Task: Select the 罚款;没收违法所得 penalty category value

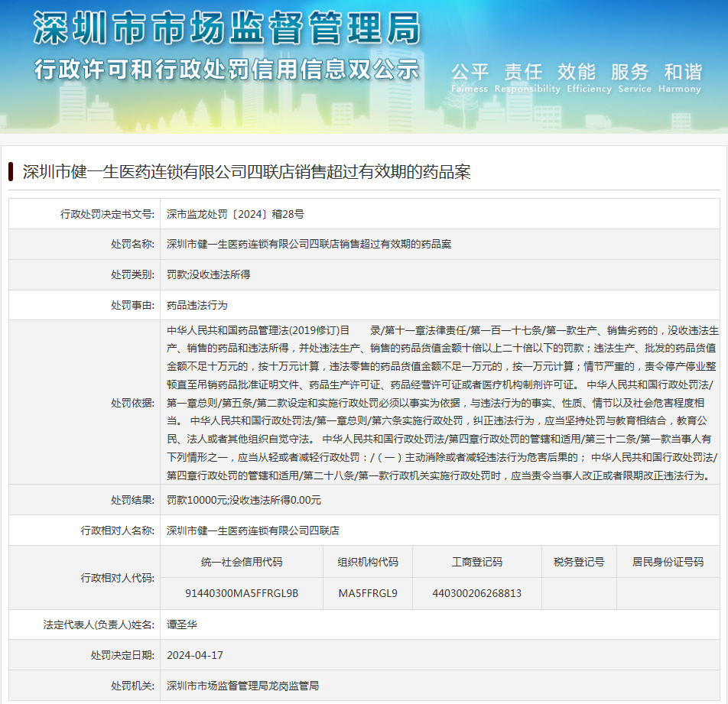Action: point(209,274)
